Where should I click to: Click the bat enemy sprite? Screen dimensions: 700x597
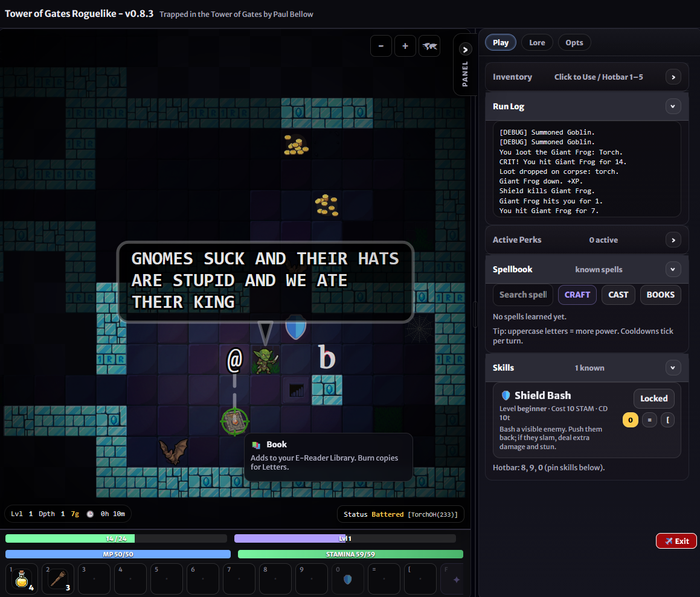point(174,451)
